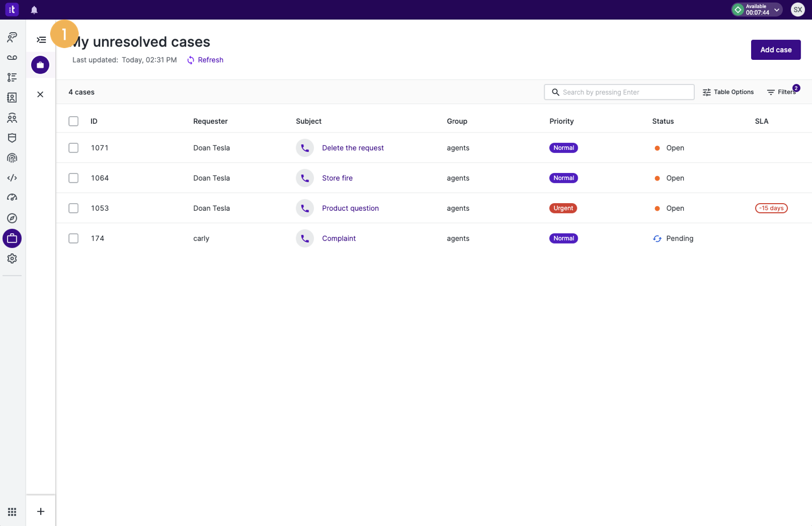Open the compass explore sidebar icon
The height and width of the screenshot is (526, 812).
12,218
